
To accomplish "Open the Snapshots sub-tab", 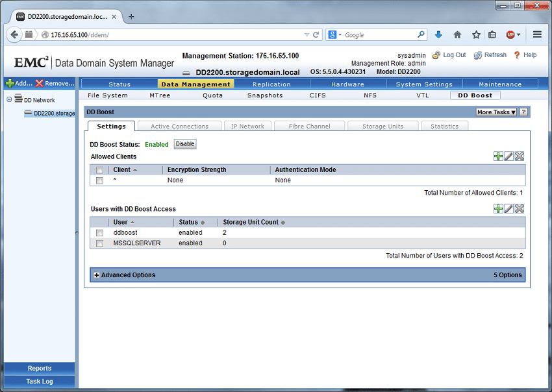I will point(265,95).
